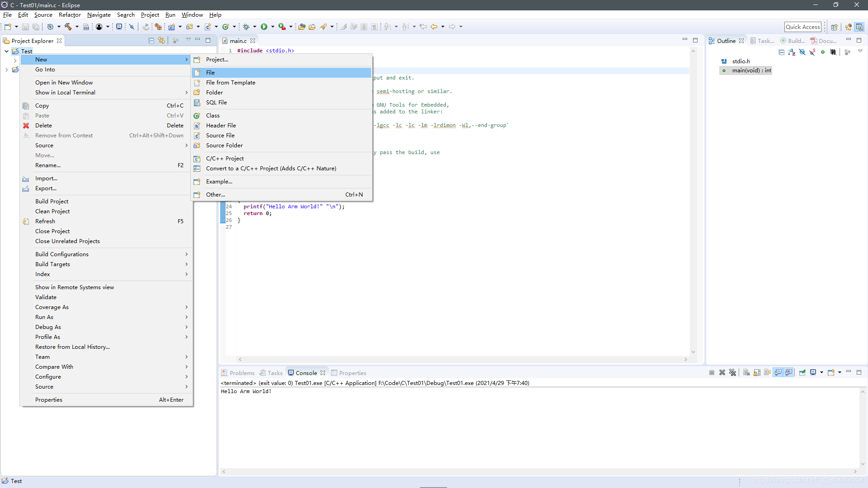Click the Debug bug toolbar icon
The image size is (868, 488).
pyautogui.click(x=246, y=27)
